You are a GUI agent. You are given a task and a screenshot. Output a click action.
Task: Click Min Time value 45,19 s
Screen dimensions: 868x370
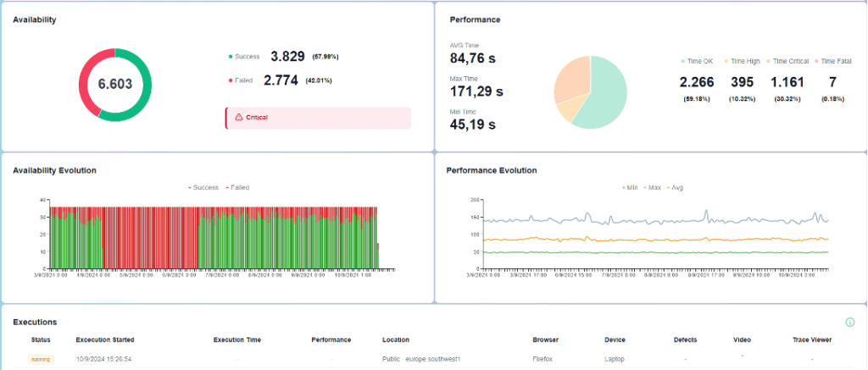tap(473, 124)
